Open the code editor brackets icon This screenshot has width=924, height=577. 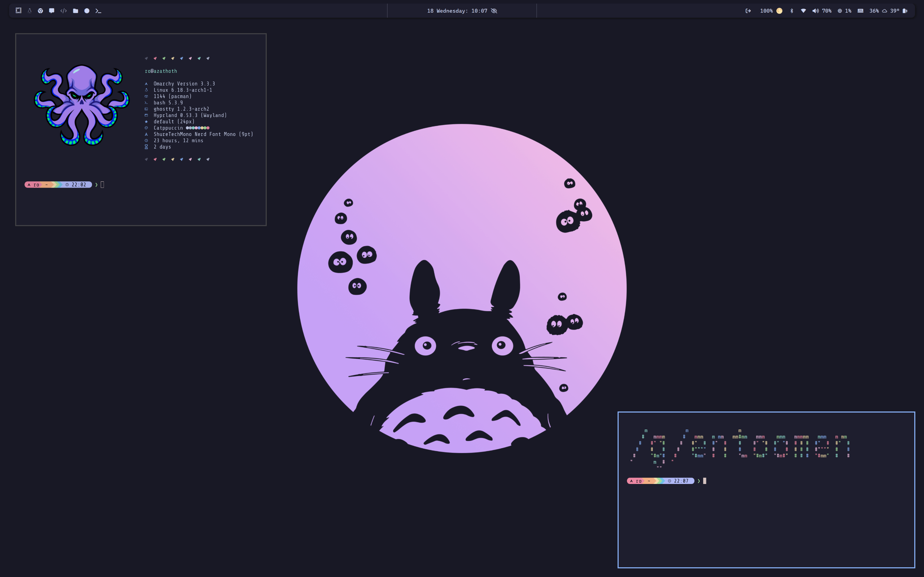[x=64, y=11]
